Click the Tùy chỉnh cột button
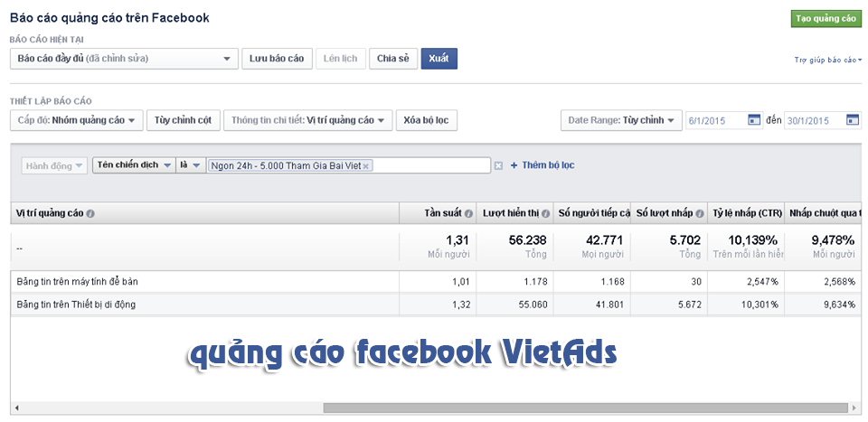Viewport: 868px width, 422px height. tap(184, 120)
